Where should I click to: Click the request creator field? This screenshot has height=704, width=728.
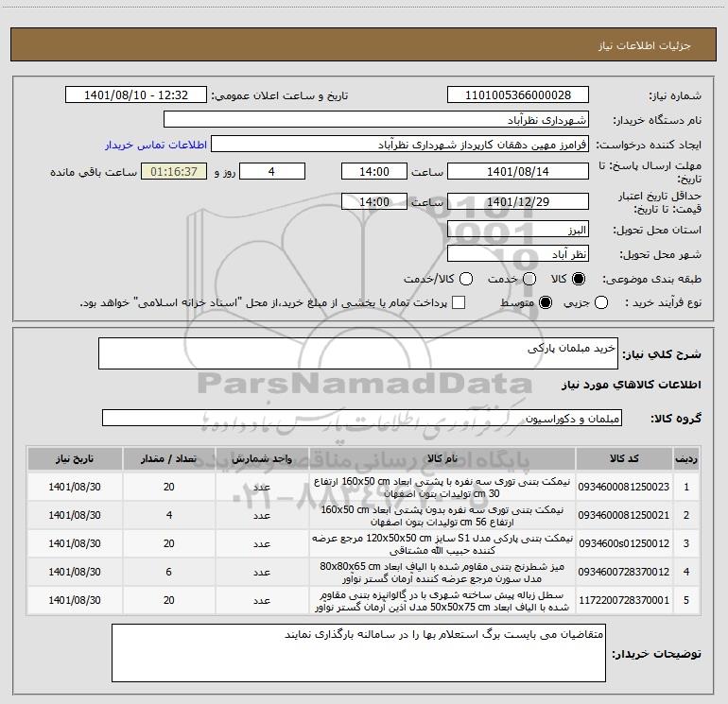coord(400,145)
